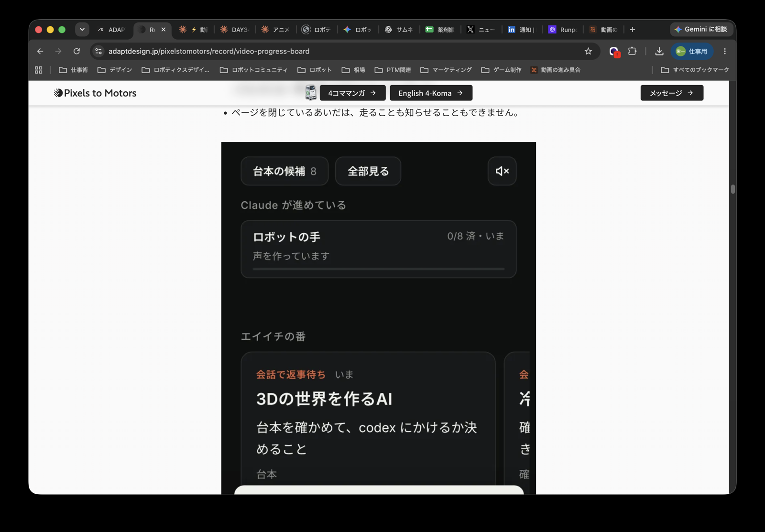Reload the current page
Viewport: 765px width, 532px height.
[76, 51]
